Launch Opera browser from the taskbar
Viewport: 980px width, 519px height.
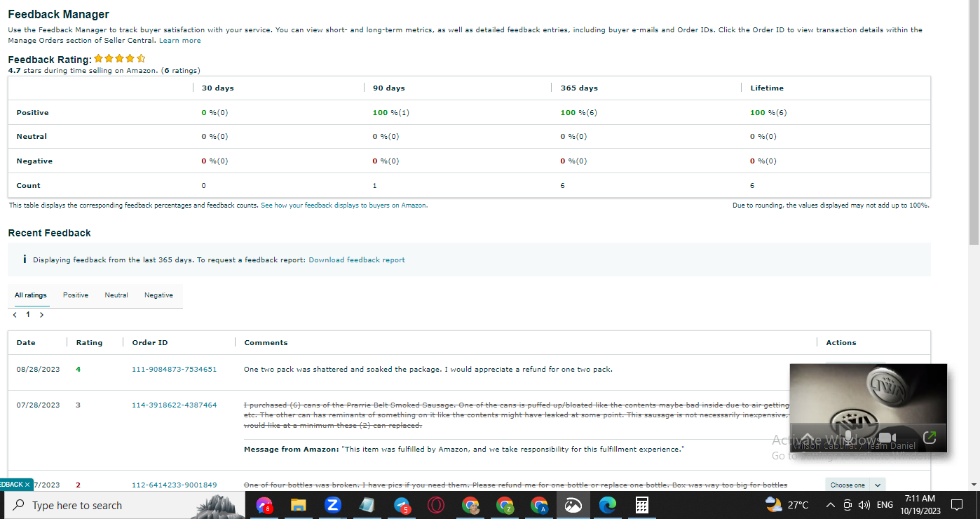(x=436, y=505)
